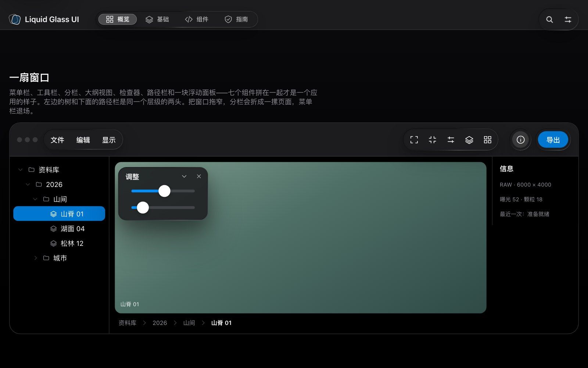Click the 一扇窗口 heading

click(x=29, y=78)
